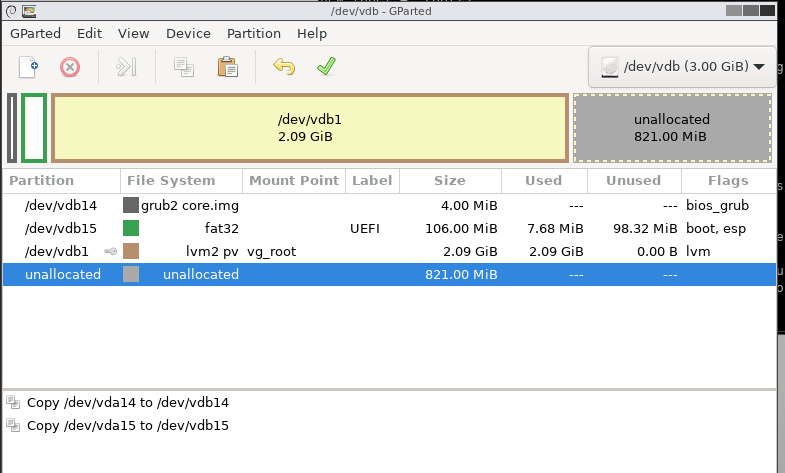Click the key icon beside /dev/vdb1
This screenshot has width=785, height=473.
[x=110, y=252]
